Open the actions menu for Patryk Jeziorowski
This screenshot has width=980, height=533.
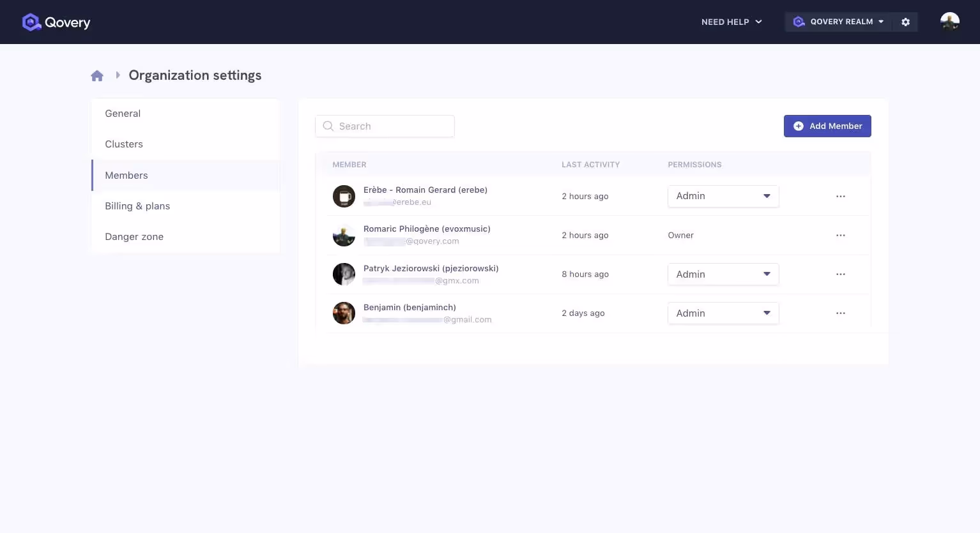840,274
